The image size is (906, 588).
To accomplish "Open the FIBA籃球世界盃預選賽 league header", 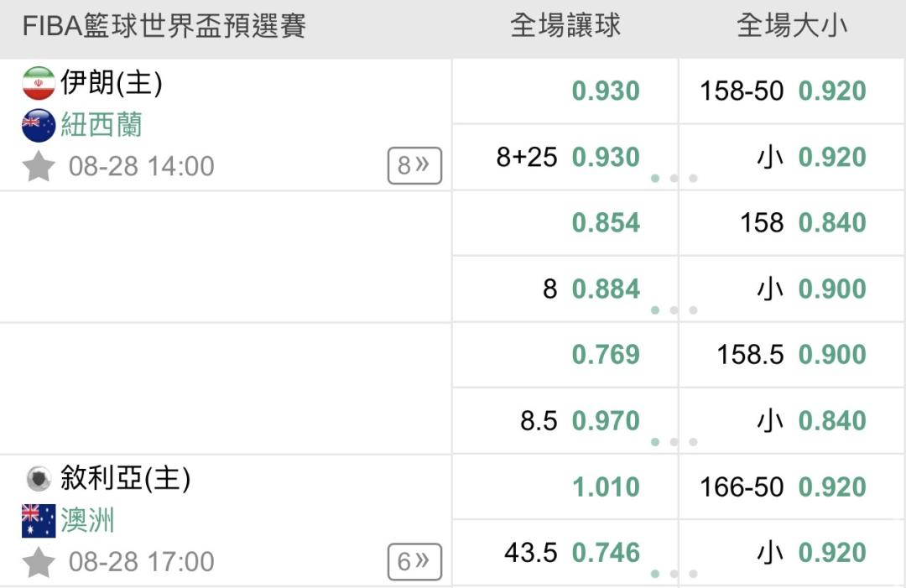I will [x=164, y=27].
